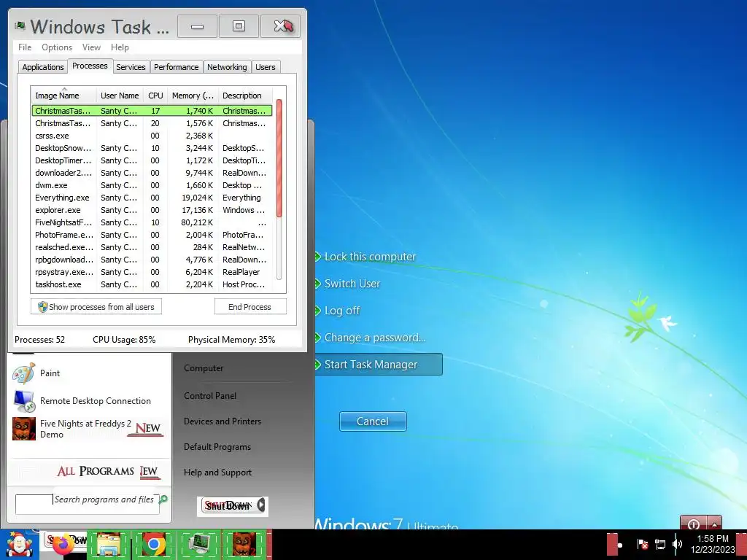Select the FiveNightsatF... process row
The width and height of the screenshot is (747, 560).
152,222
